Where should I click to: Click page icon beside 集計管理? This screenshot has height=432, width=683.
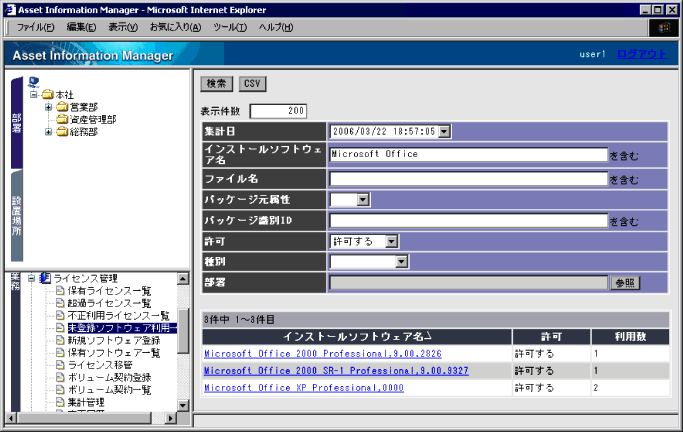pyautogui.click(x=60, y=402)
